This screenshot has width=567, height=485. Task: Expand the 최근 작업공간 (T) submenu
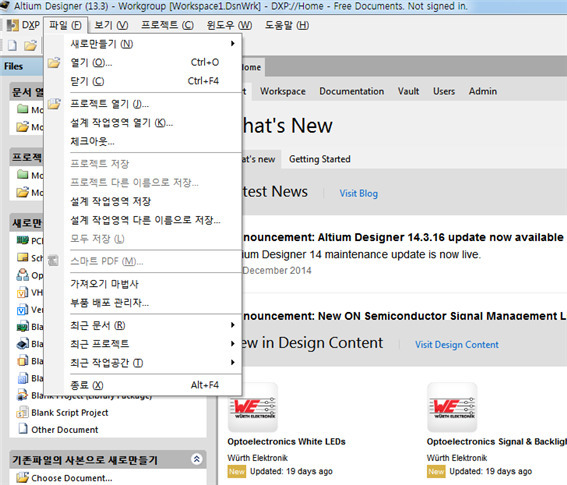(144, 362)
